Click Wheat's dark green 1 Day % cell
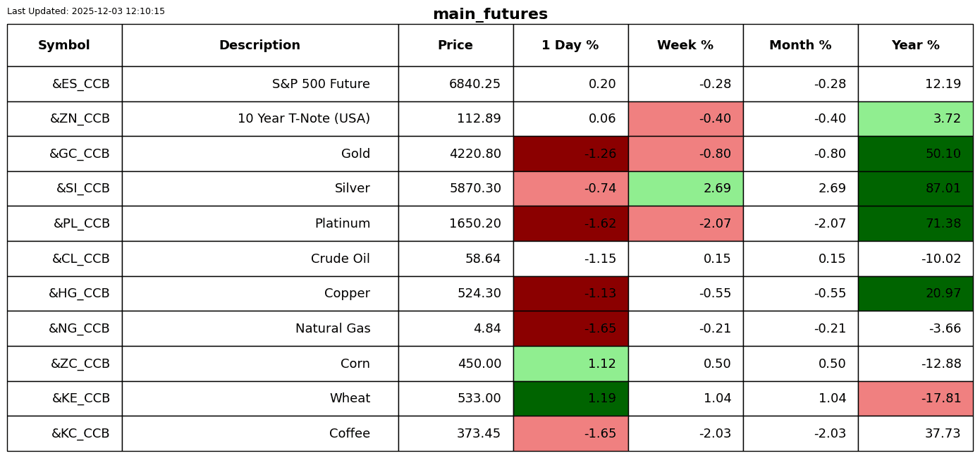 (570, 398)
